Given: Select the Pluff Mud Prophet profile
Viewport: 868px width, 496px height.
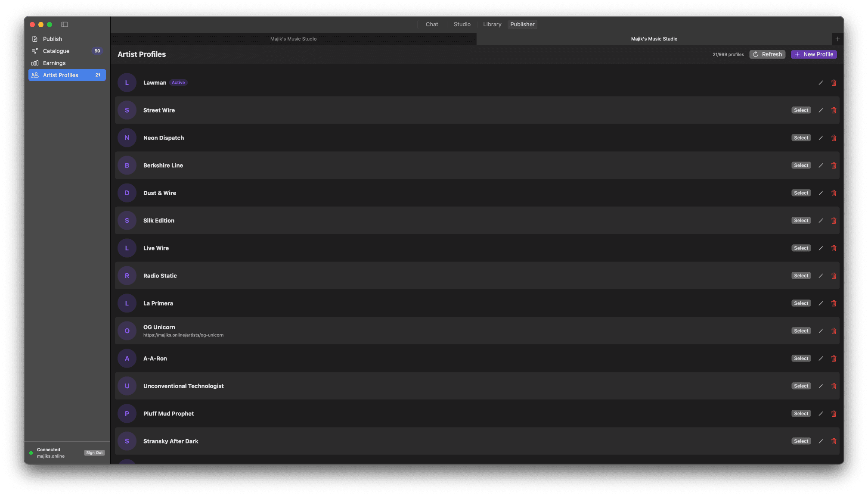Looking at the screenshot, I should click(801, 414).
